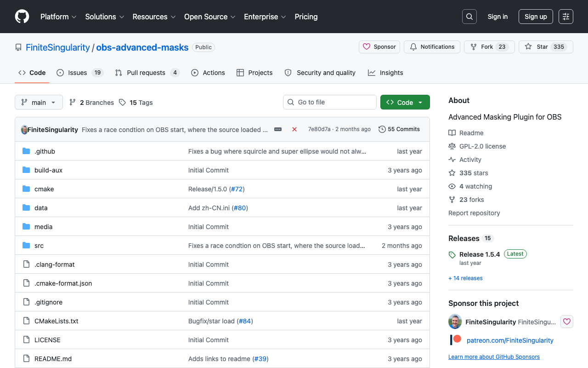Image resolution: width=588 pixels, height=368 pixels.
Task: Expand the Resources menu
Action: click(x=154, y=17)
